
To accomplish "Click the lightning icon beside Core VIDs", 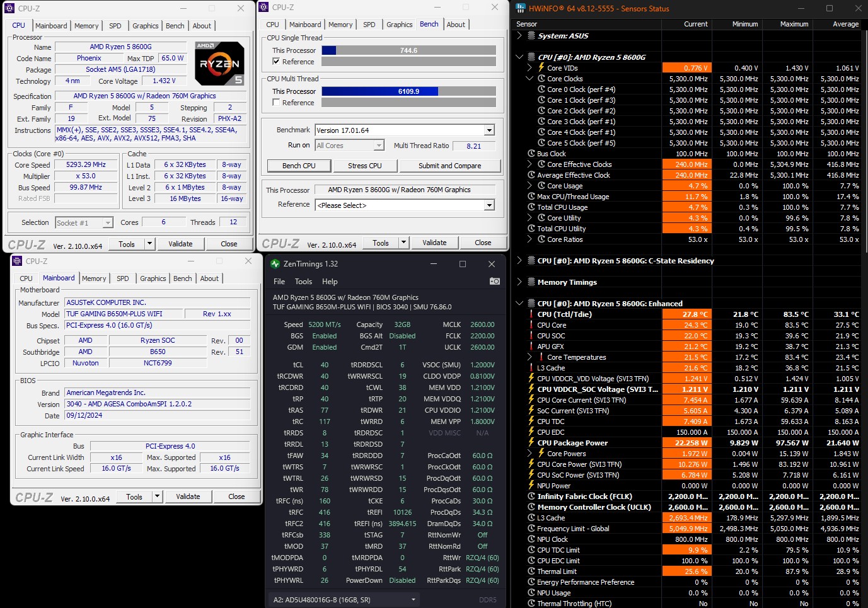I will (541, 68).
